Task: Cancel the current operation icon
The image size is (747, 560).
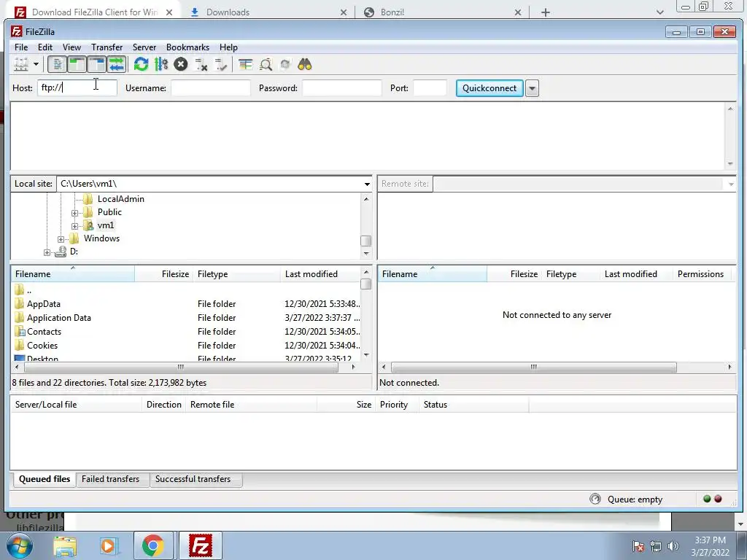Action: (x=181, y=64)
